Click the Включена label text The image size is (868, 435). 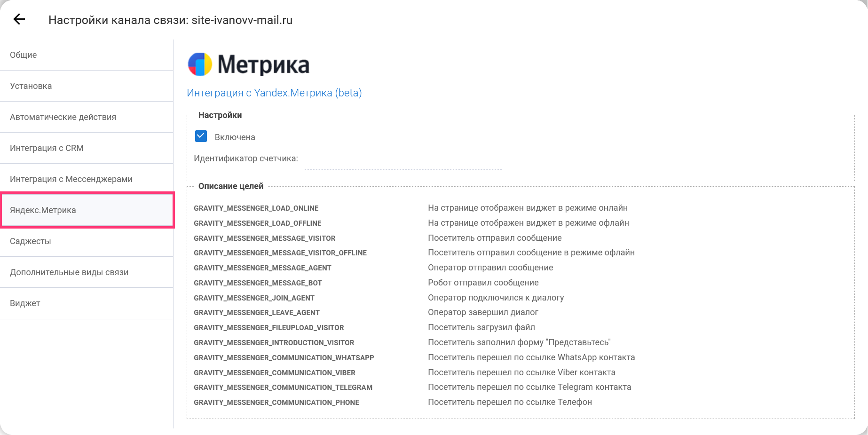click(x=235, y=137)
